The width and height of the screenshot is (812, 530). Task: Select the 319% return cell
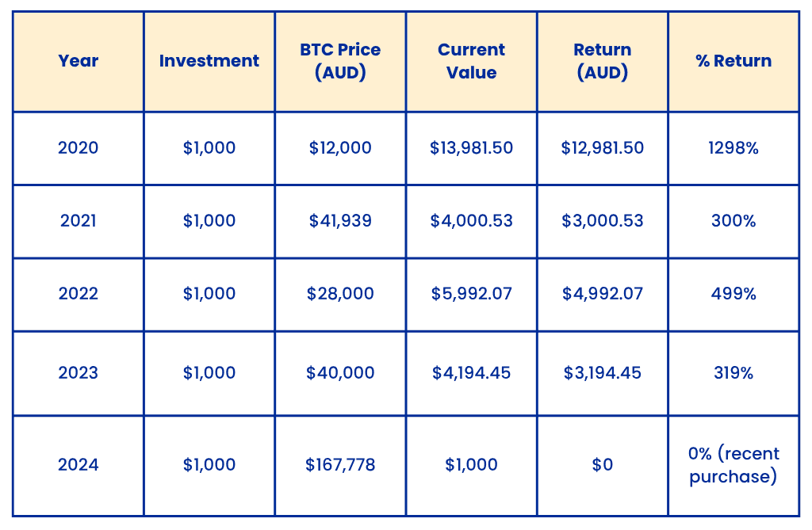[733, 372]
